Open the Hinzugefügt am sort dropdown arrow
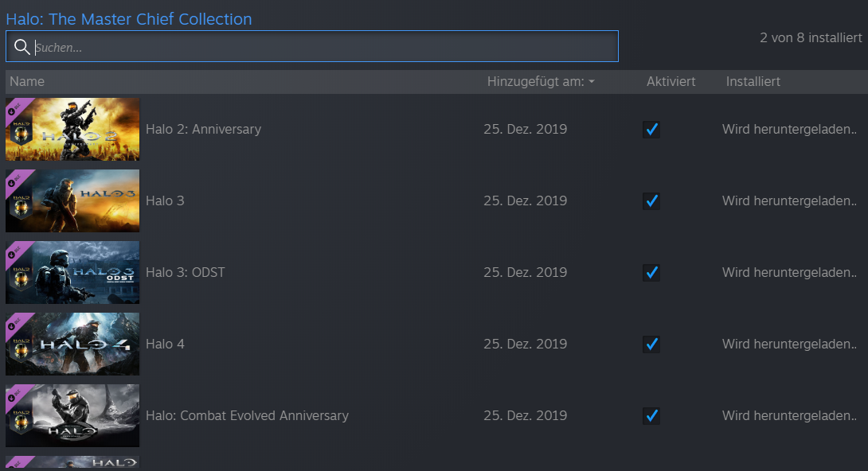The image size is (868, 471). pyautogui.click(x=592, y=82)
